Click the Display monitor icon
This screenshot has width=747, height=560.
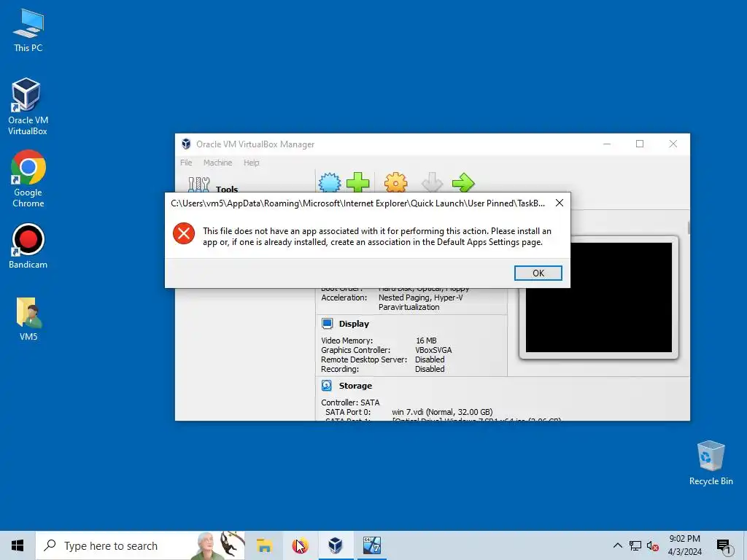click(328, 324)
